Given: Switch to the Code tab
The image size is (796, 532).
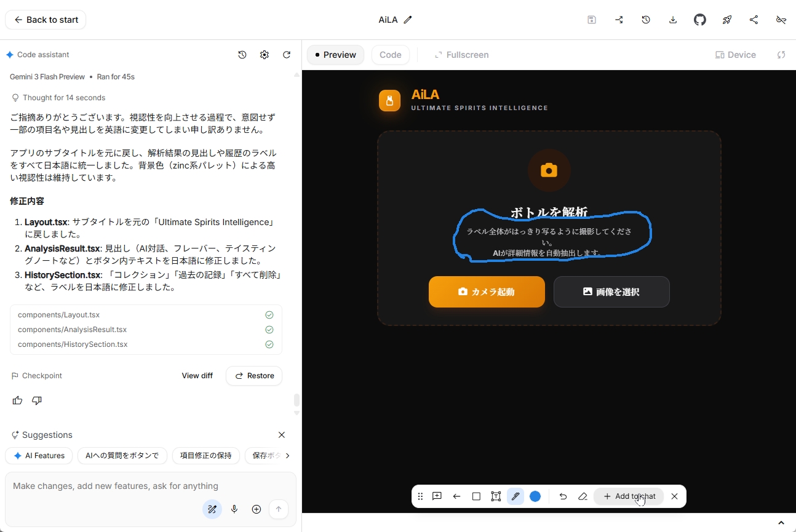Looking at the screenshot, I should 391,55.
